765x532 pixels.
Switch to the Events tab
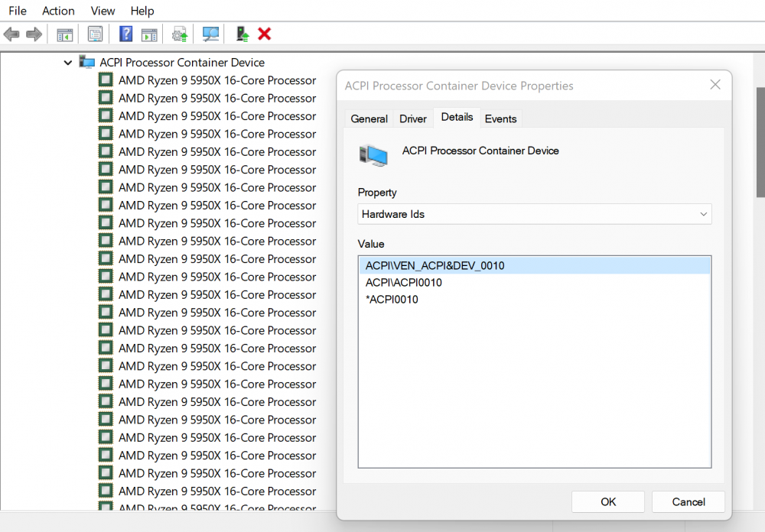coord(500,119)
